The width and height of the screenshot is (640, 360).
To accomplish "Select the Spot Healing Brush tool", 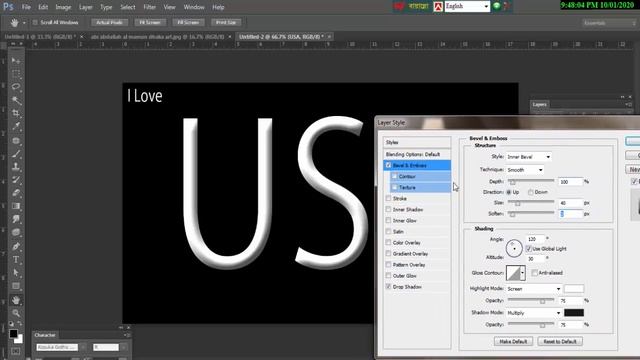I will point(16,141).
